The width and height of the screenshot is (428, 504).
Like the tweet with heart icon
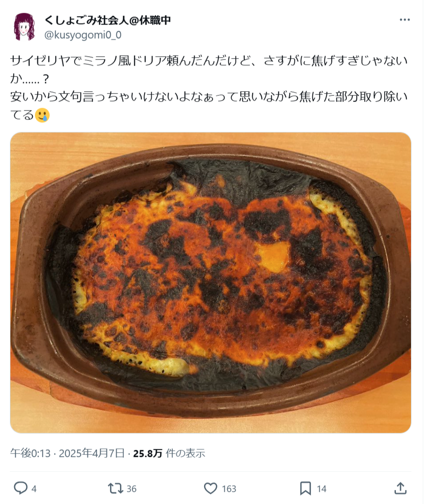click(x=211, y=488)
